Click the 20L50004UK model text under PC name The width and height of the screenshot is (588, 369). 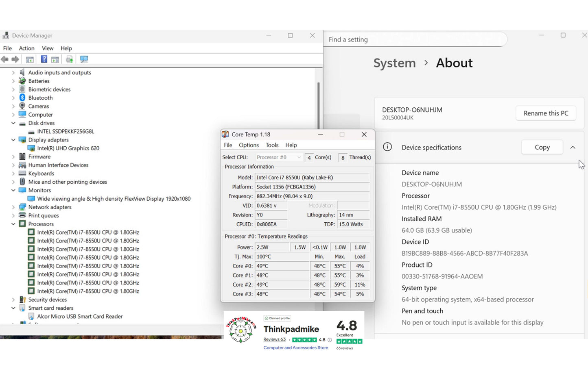click(x=398, y=118)
